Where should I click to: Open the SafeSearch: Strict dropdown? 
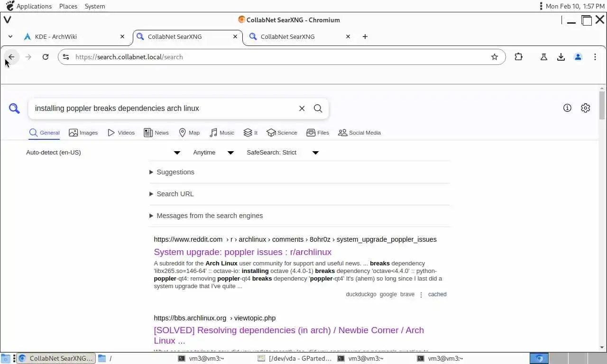coord(283,152)
